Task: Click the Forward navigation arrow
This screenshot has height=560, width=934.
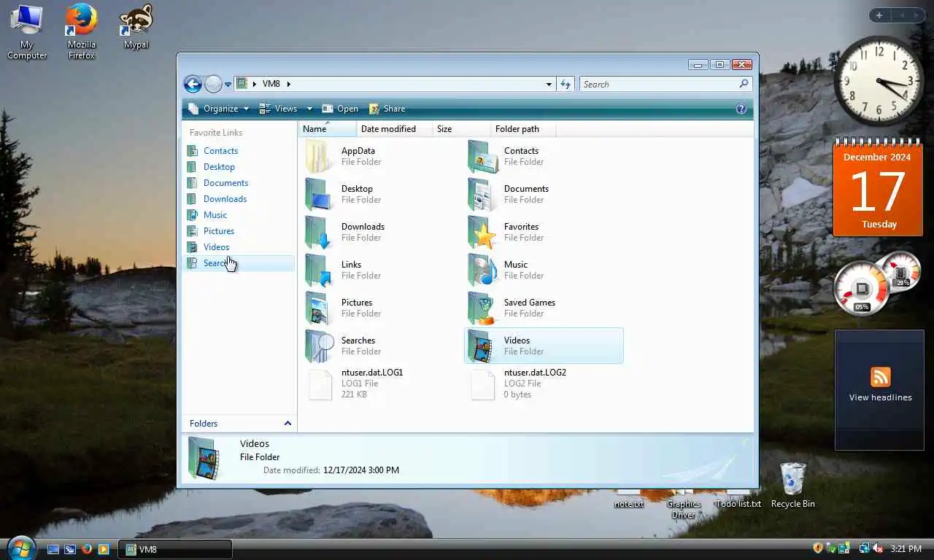Action: (212, 84)
